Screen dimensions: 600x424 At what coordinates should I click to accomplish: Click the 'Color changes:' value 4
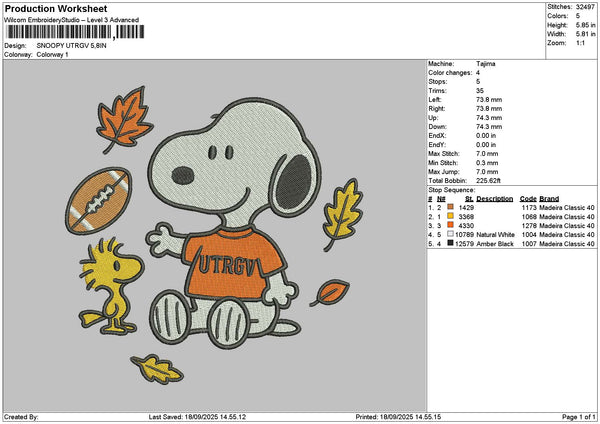[478, 73]
